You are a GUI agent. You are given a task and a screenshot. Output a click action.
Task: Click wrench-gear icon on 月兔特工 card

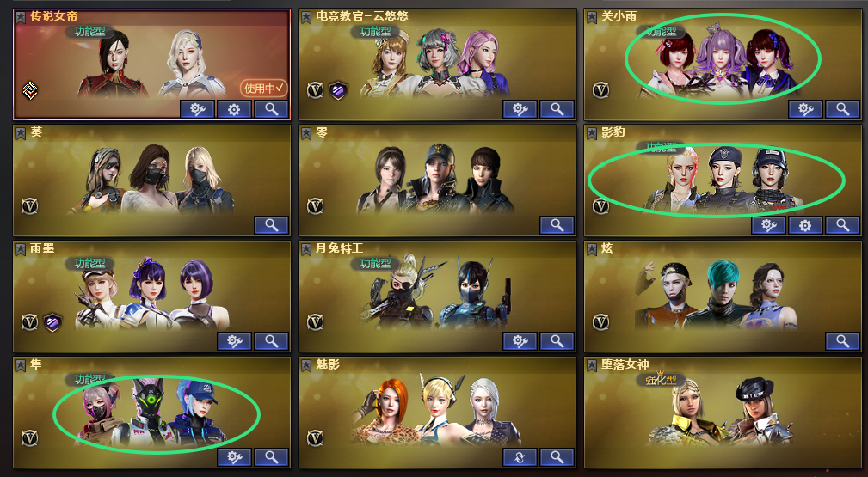pos(520,341)
